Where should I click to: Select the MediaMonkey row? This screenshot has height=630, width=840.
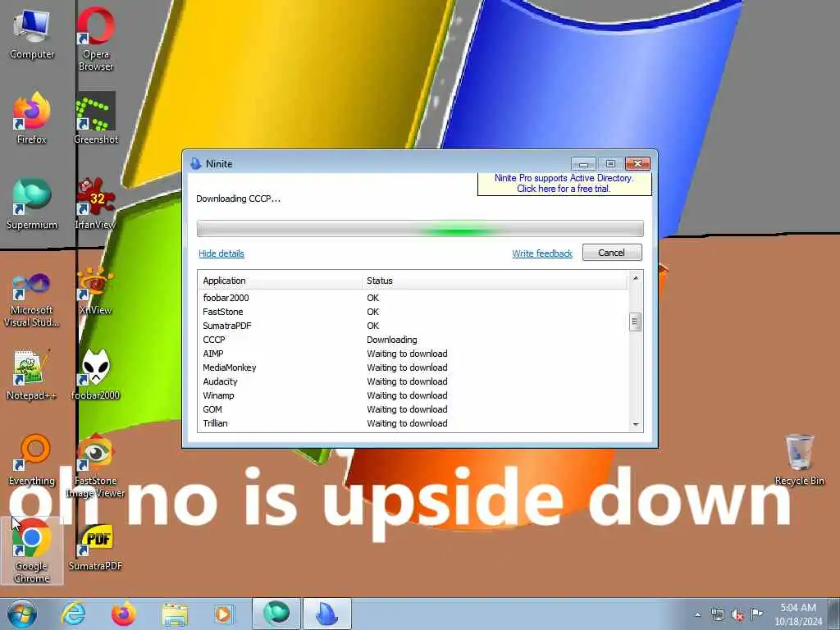click(413, 367)
